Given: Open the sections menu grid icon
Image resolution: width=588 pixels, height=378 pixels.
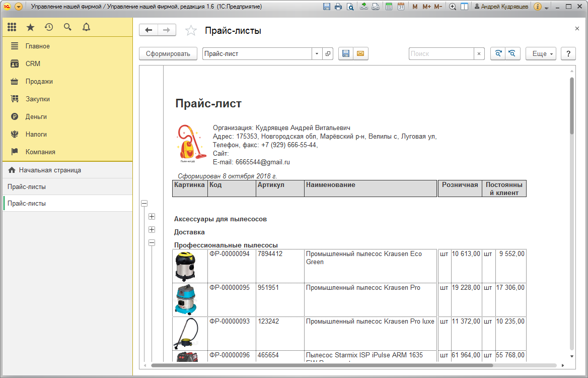Looking at the screenshot, I should [x=12, y=27].
